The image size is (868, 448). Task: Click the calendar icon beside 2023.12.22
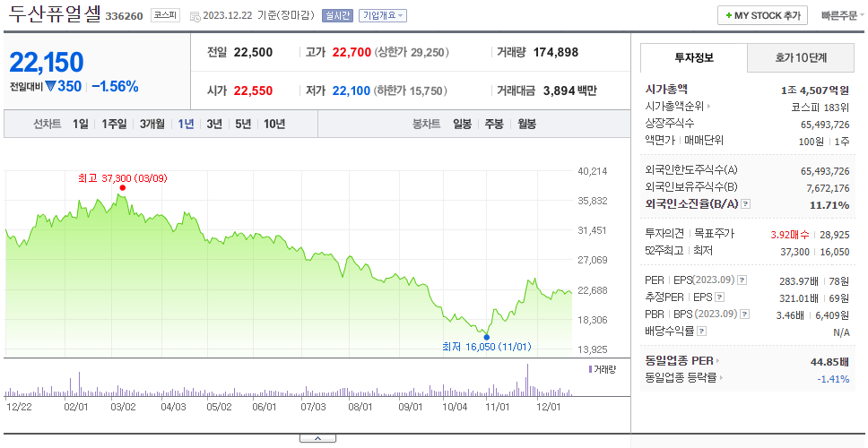(195, 16)
